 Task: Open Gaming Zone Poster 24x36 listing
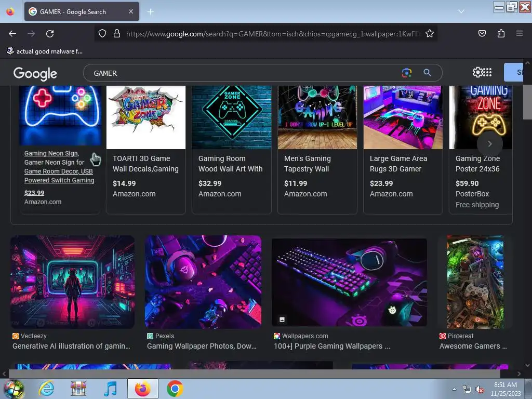pyautogui.click(x=478, y=164)
